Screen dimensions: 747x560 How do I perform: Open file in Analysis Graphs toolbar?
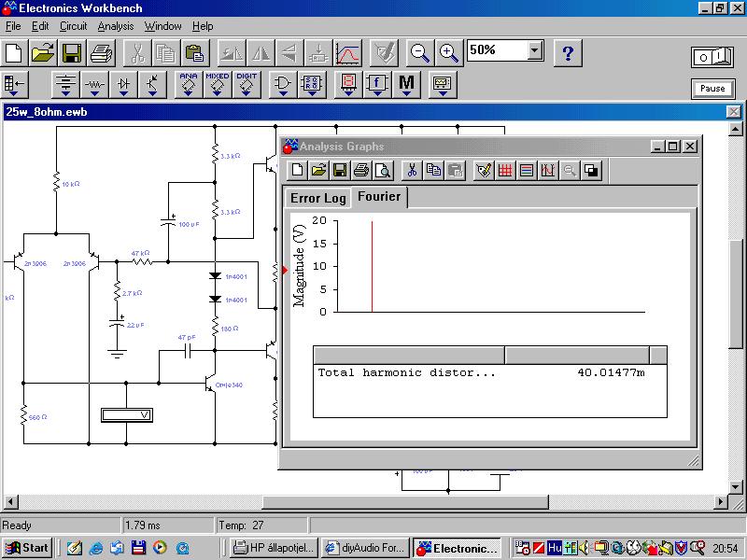tap(318, 170)
